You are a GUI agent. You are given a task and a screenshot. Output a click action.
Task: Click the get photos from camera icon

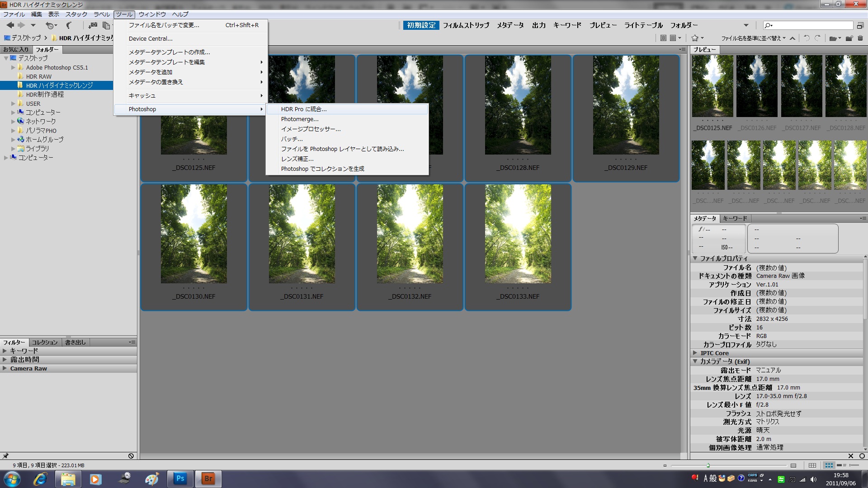click(93, 25)
